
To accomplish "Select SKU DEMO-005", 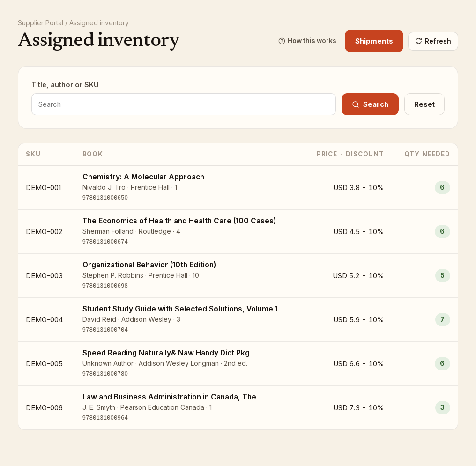I will point(45,364).
